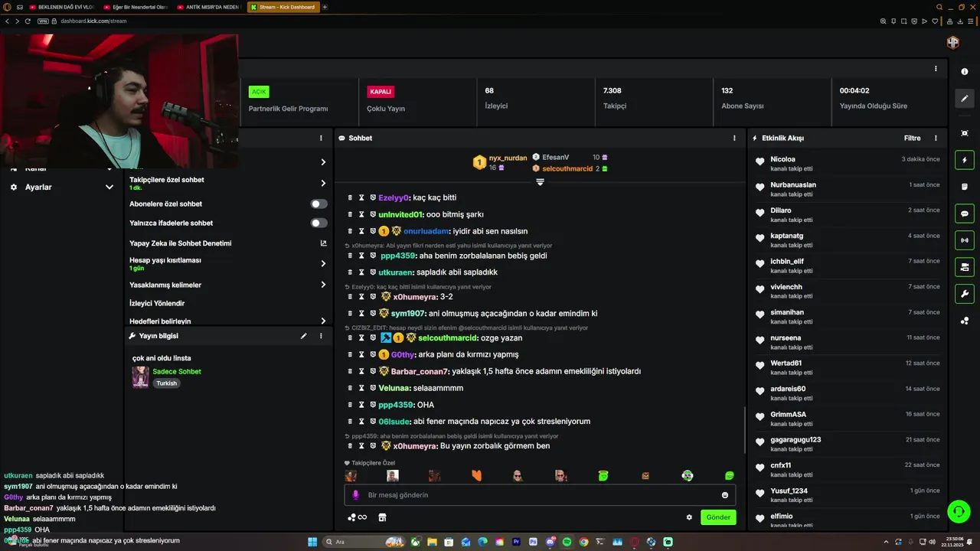The image size is (980, 551).
Task: Click the document icon in right sidebar
Action: [964, 187]
